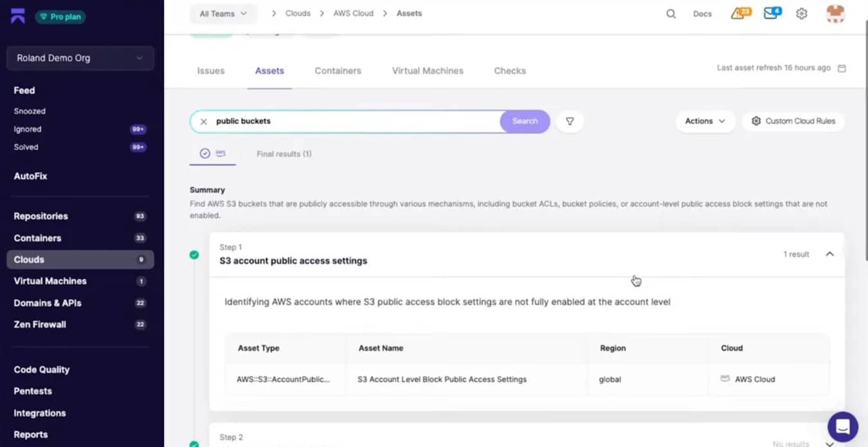This screenshot has width=868, height=447.
Task: Open the warning notifications icon with 23 badge
Action: click(x=741, y=13)
